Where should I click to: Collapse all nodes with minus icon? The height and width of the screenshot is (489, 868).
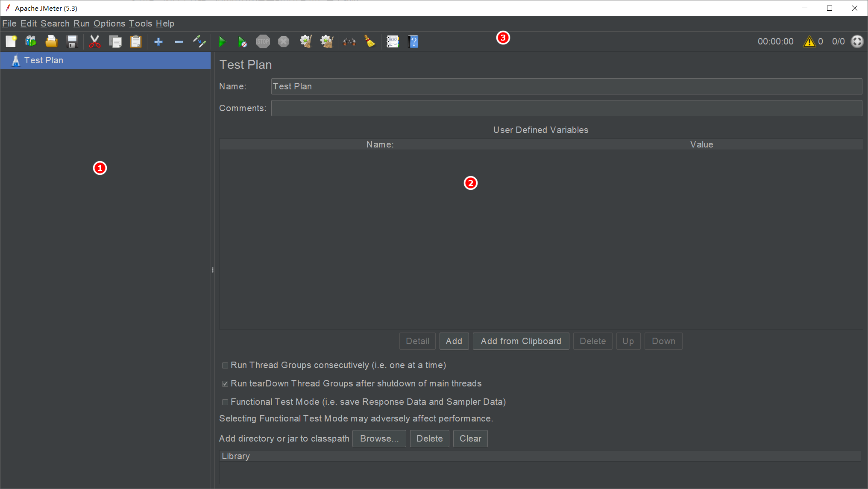pos(179,41)
